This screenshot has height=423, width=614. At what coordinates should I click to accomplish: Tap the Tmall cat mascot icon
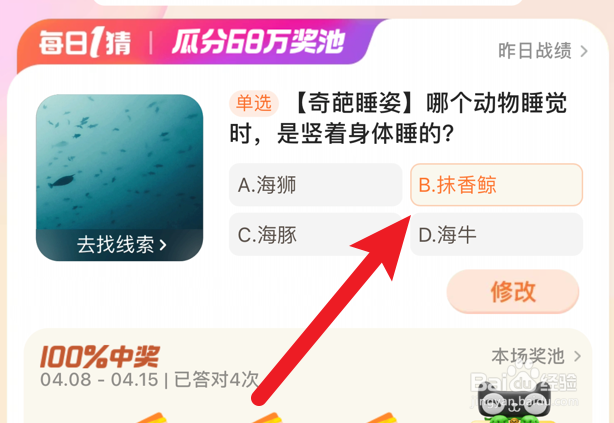(x=514, y=403)
